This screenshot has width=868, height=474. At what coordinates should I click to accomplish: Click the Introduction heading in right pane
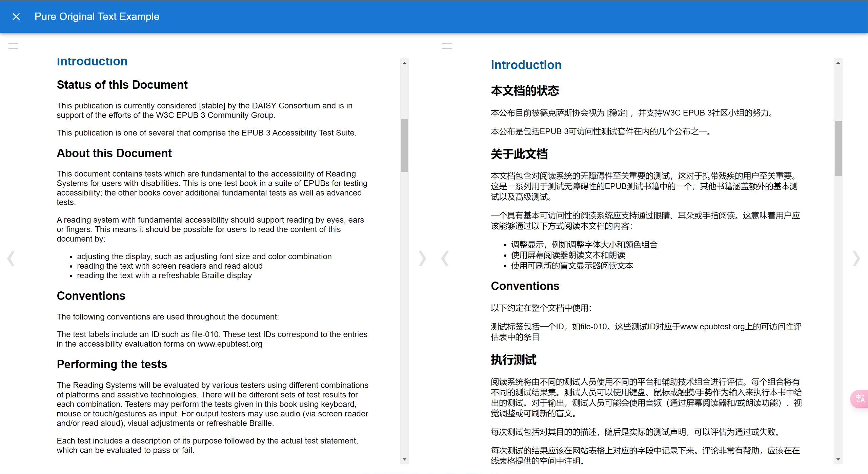tap(526, 65)
